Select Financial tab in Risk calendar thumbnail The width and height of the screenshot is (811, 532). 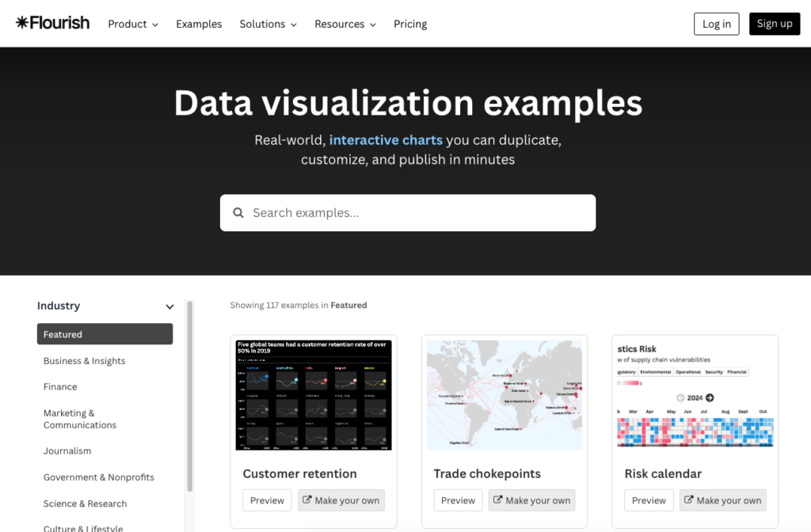[737, 372]
